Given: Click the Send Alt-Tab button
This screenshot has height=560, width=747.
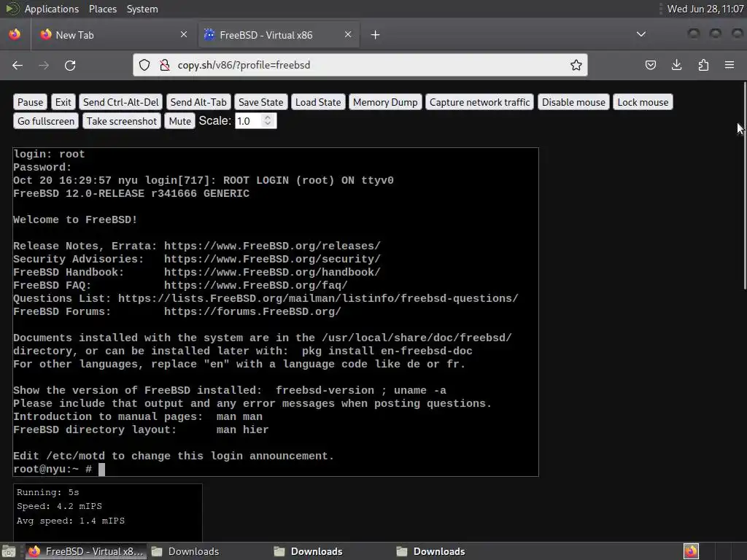Looking at the screenshot, I should 198,102.
